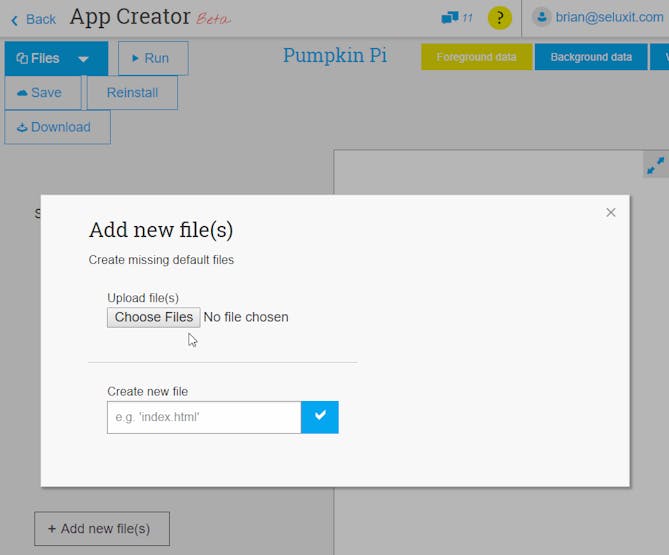Download the app files

57,127
